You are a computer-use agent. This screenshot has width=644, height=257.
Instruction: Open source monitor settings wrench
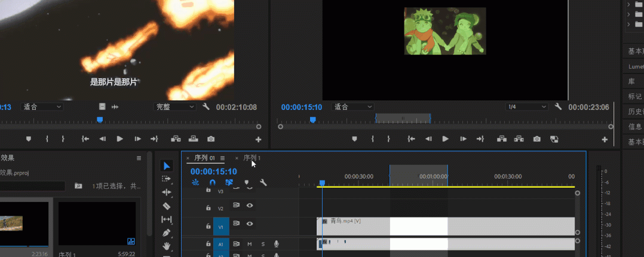[206, 107]
